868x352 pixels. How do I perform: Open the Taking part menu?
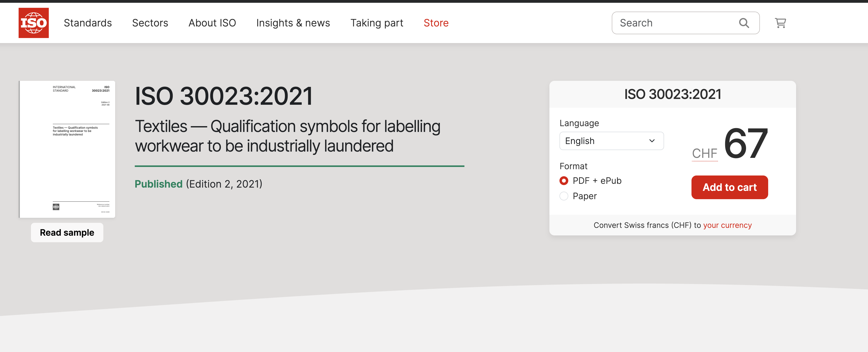click(377, 23)
